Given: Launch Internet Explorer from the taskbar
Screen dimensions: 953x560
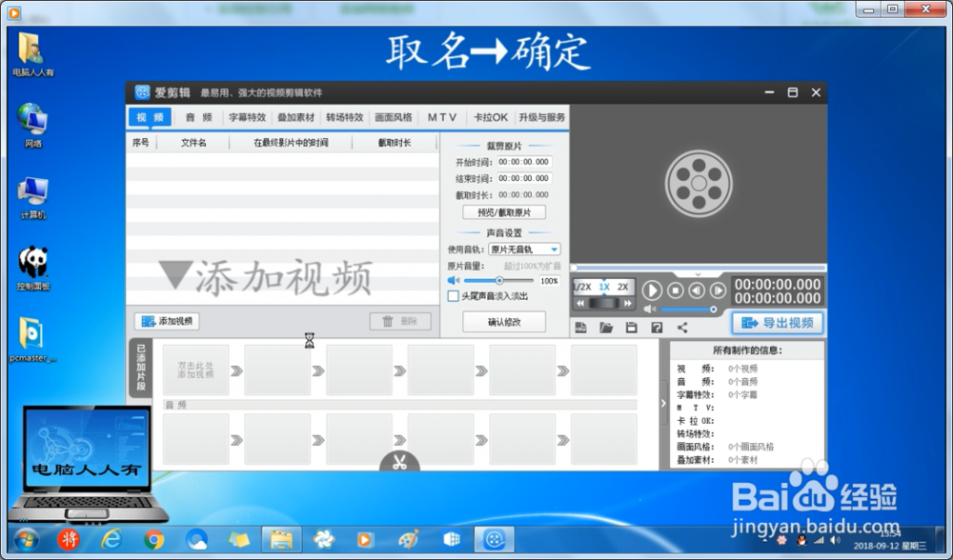Looking at the screenshot, I should 112,539.
